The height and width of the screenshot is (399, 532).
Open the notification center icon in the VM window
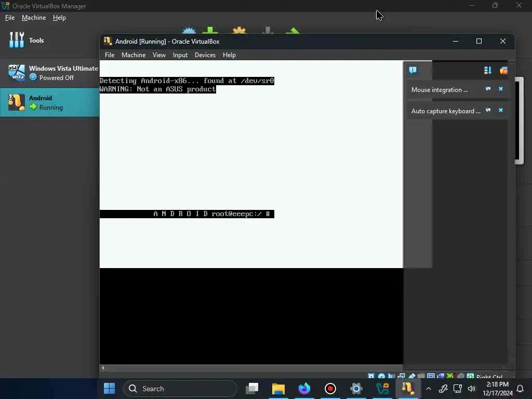(x=413, y=70)
